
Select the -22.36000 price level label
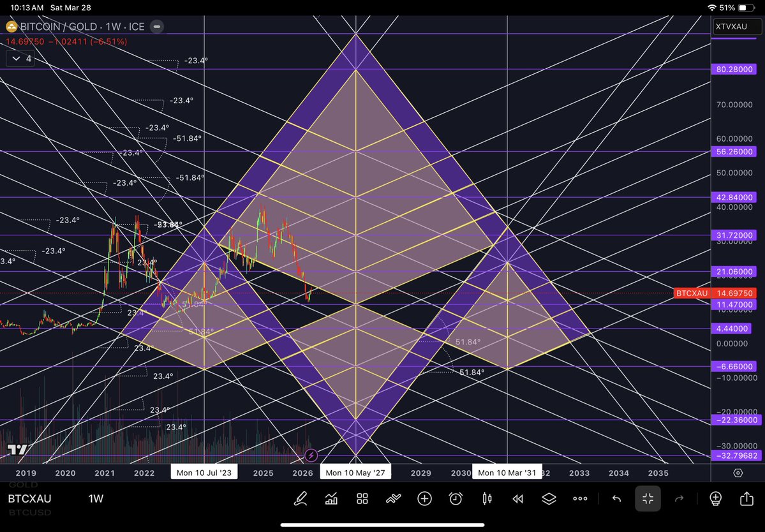tap(737, 420)
